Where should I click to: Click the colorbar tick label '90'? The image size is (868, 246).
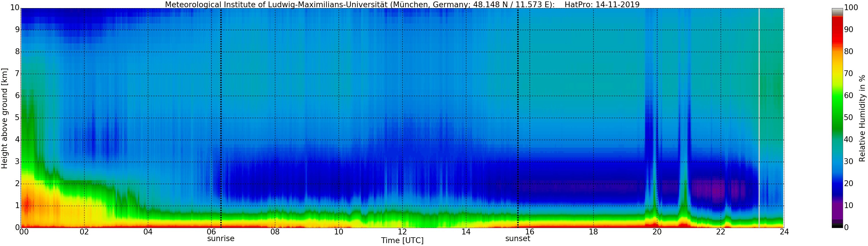pyautogui.click(x=848, y=30)
